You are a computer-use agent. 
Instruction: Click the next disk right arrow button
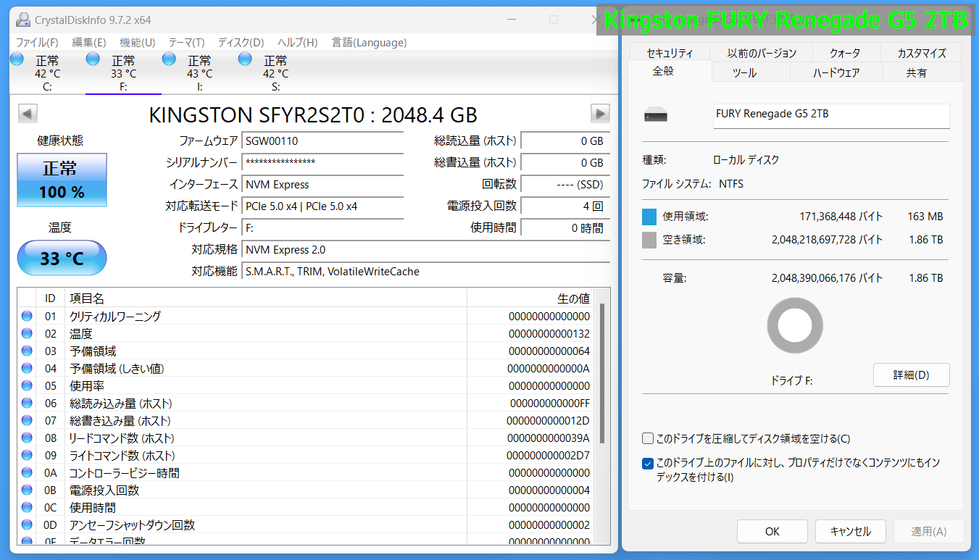(600, 114)
